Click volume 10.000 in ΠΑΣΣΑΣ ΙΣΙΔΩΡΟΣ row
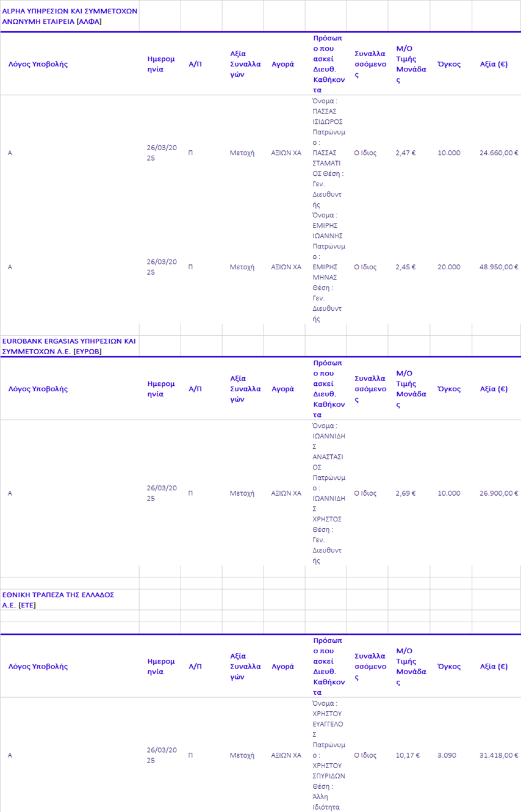Screen dimensions: 521x812 point(449,153)
